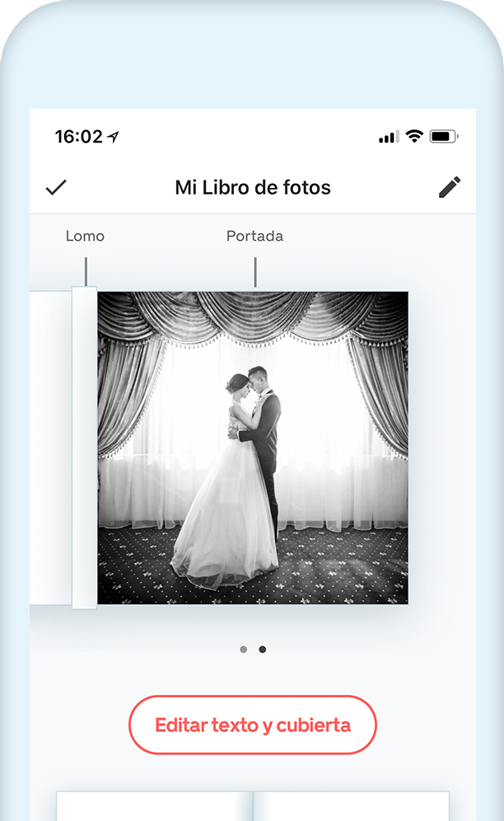Click the Editar texto y cubierta button
The image size is (504, 821).
pos(253,725)
